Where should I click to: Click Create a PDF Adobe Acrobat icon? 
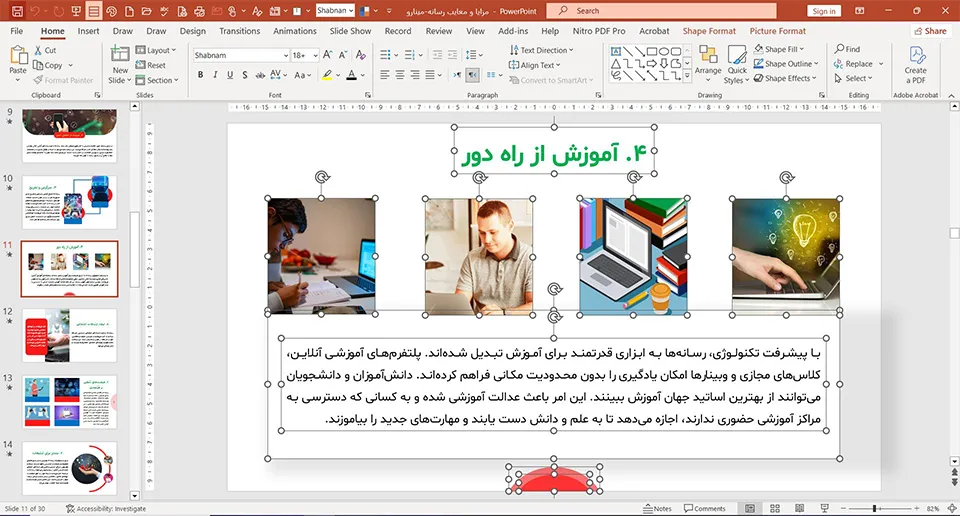pos(915,64)
